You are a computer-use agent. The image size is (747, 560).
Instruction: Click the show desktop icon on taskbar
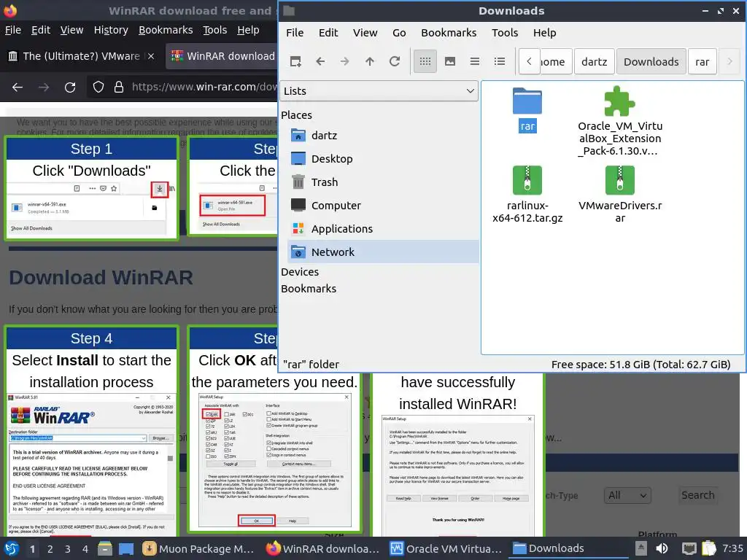coord(126,548)
